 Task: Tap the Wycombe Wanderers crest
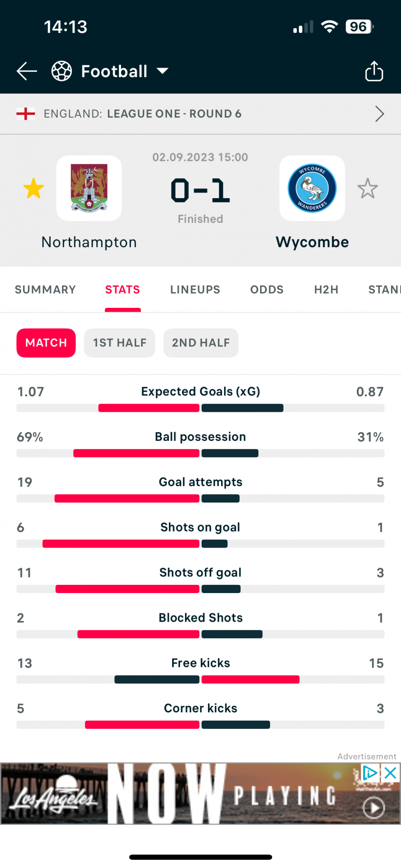(312, 188)
